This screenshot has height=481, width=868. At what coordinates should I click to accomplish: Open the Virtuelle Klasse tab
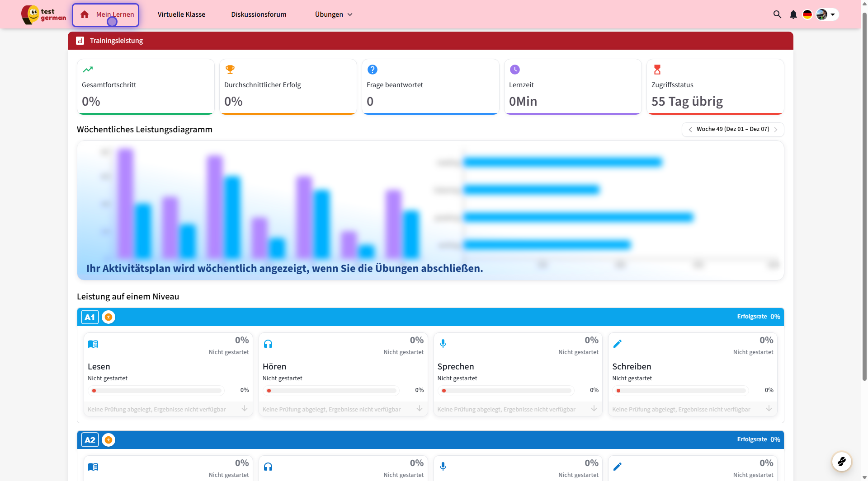point(181,14)
